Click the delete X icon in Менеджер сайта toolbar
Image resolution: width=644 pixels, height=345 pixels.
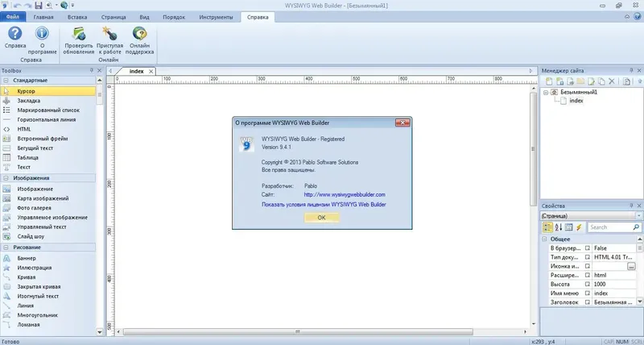point(612,81)
